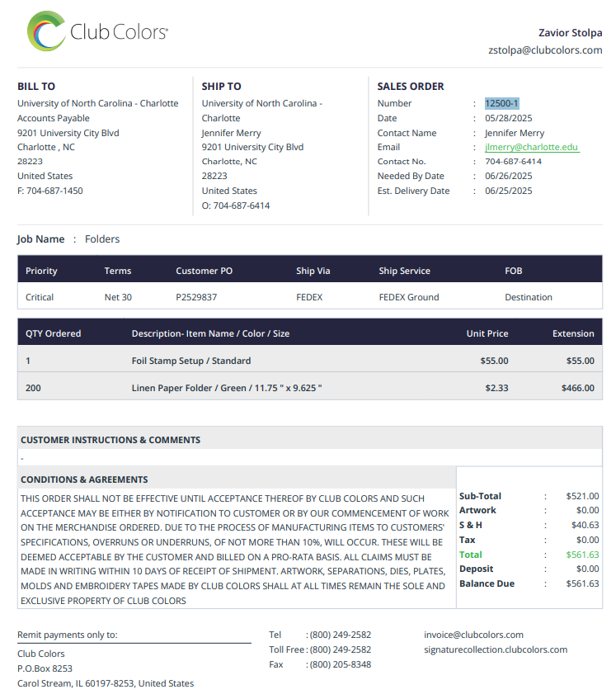Click the Job Name value Folders
Viewport: 616px width, 694px height.
click(102, 239)
